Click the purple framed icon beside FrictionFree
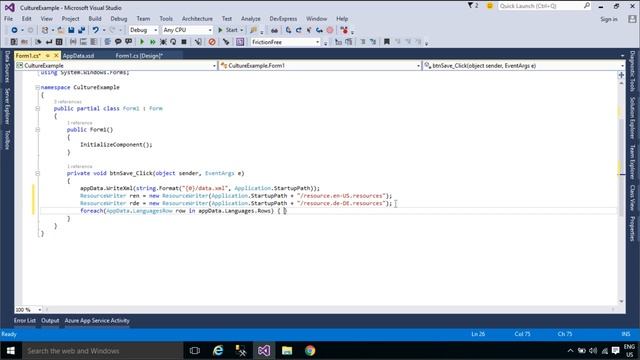The image size is (640, 360). pos(240,42)
